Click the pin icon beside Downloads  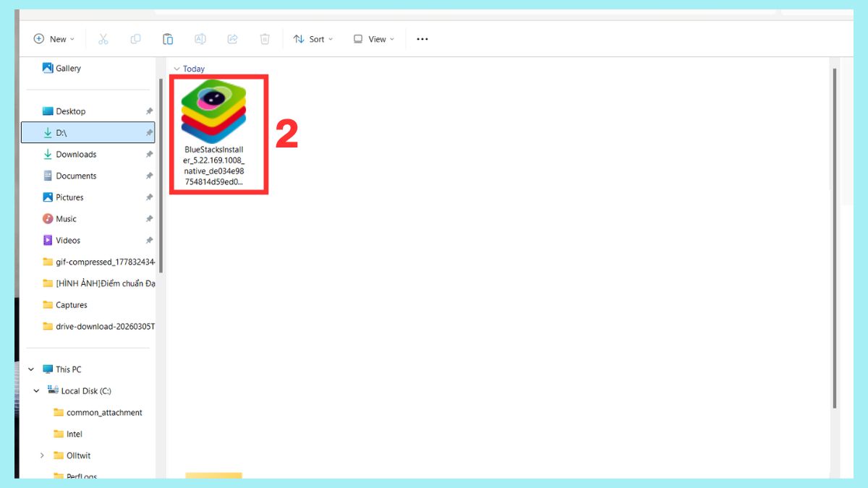149,154
